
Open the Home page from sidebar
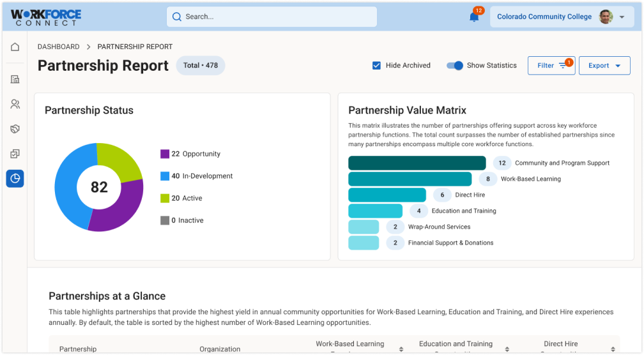[15, 47]
